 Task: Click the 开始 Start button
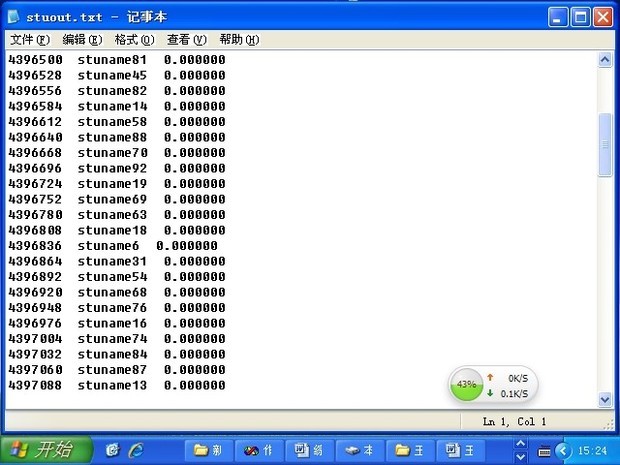point(47,450)
